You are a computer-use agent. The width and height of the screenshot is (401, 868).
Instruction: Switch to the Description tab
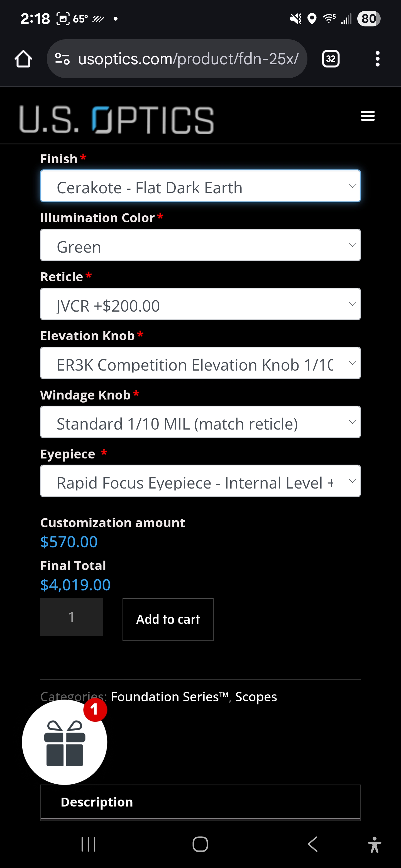click(97, 802)
